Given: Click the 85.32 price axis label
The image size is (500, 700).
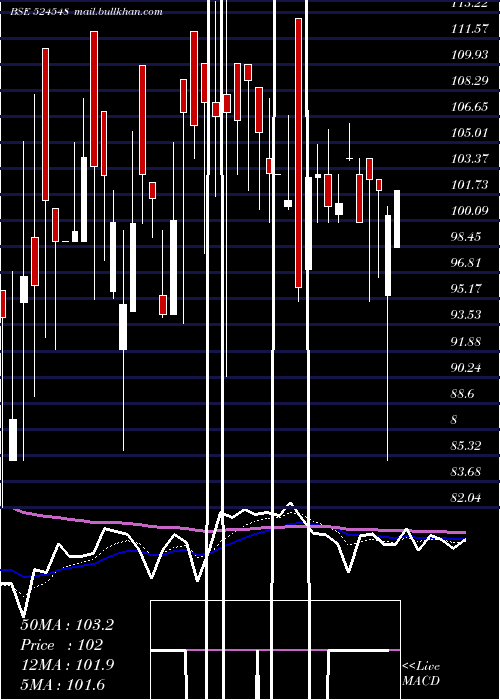Looking at the screenshot, I should click(x=466, y=446).
